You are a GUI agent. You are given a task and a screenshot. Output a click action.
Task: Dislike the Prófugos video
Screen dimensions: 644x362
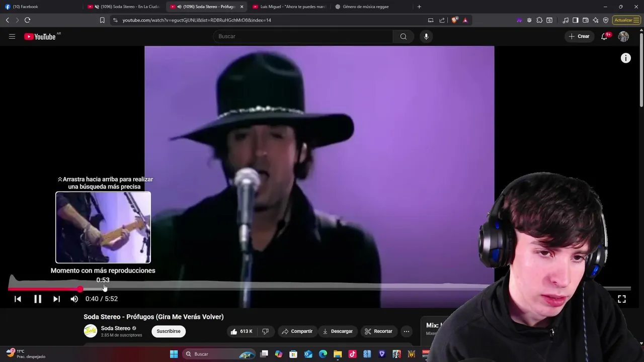(265, 331)
